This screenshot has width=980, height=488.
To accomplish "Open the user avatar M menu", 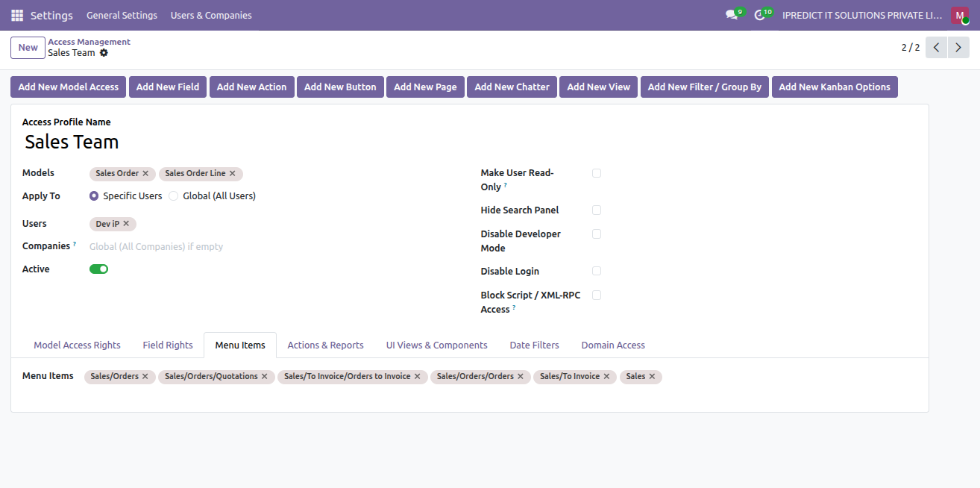I will tap(959, 15).
